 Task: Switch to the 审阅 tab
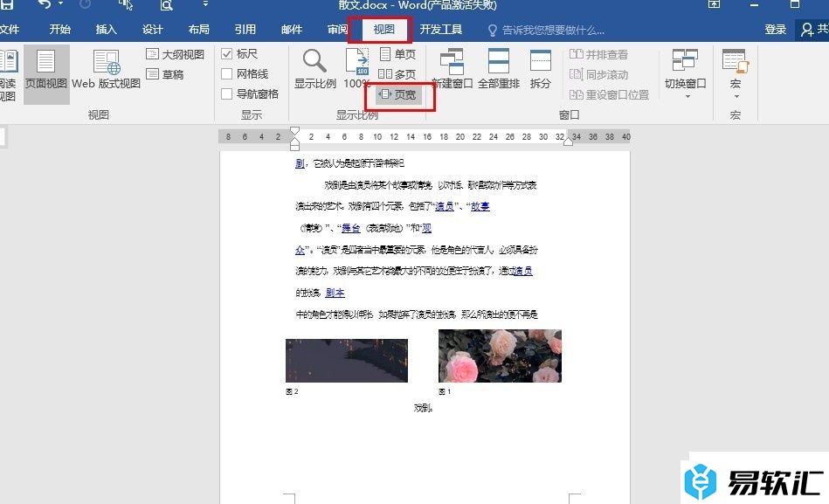(x=337, y=30)
